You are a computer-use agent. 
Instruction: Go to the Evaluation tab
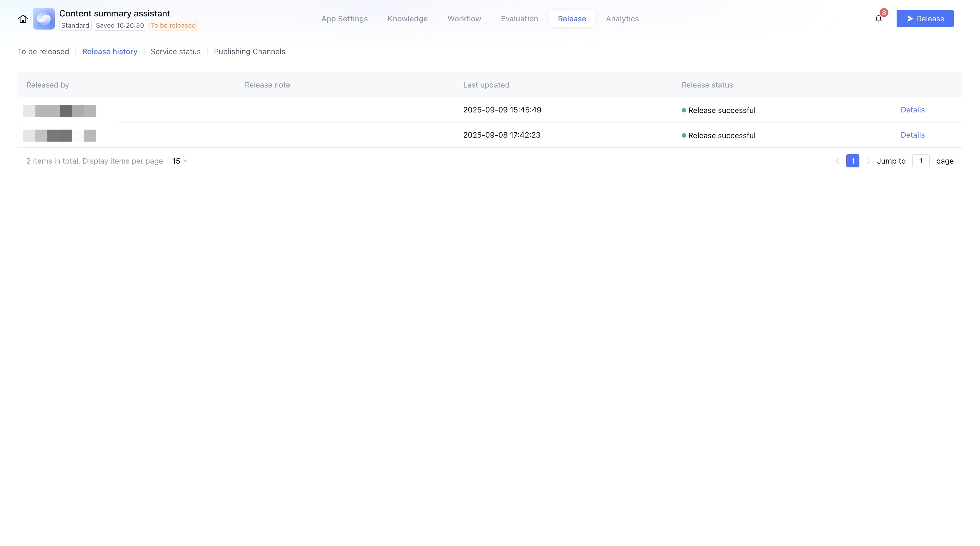519,19
